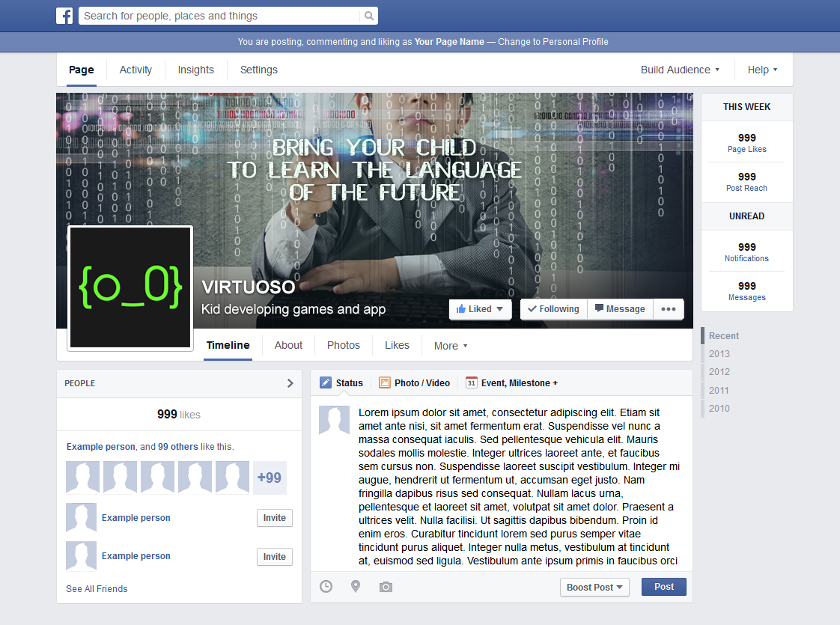Click See All Friends link
The width and height of the screenshot is (840, 625).
[97, 588]
